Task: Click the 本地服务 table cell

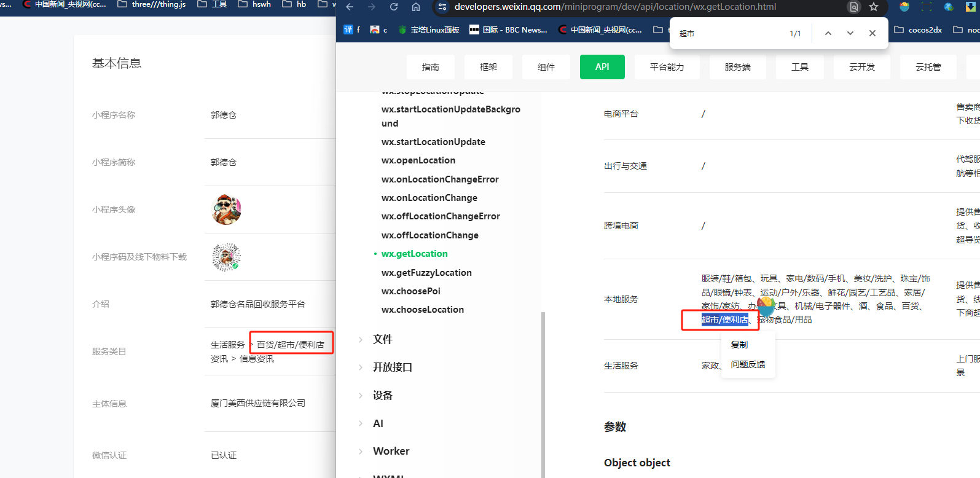Action: pyautogui.click(x=621, y=299)
